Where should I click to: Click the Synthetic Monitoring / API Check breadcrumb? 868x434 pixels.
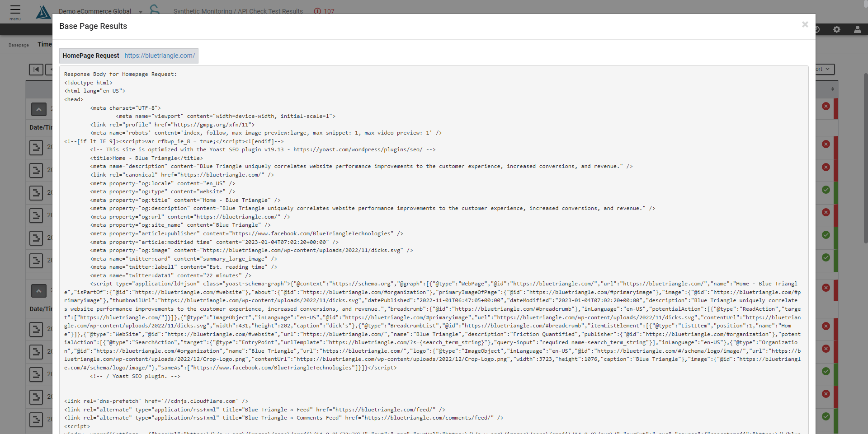point(238,11)
